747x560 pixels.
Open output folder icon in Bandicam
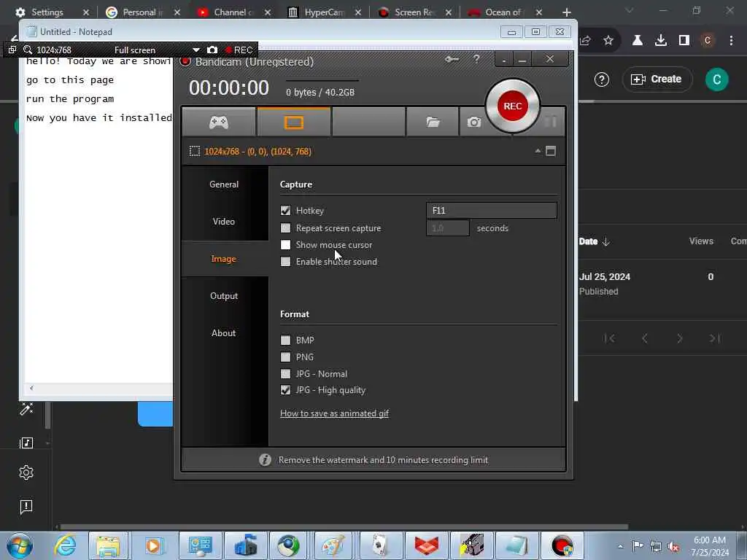coord(433,122)
